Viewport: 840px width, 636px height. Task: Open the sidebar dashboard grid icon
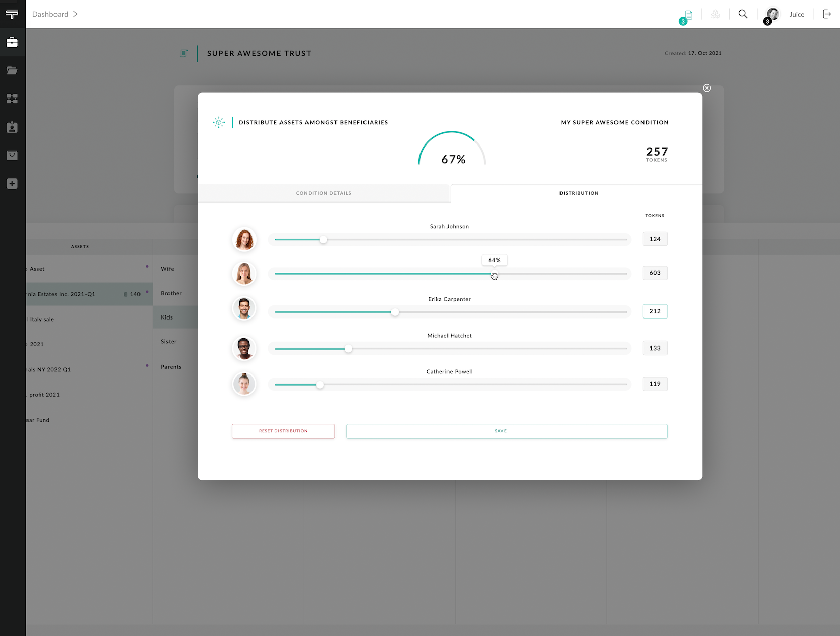pyautogui.click(x=12, y=99)
